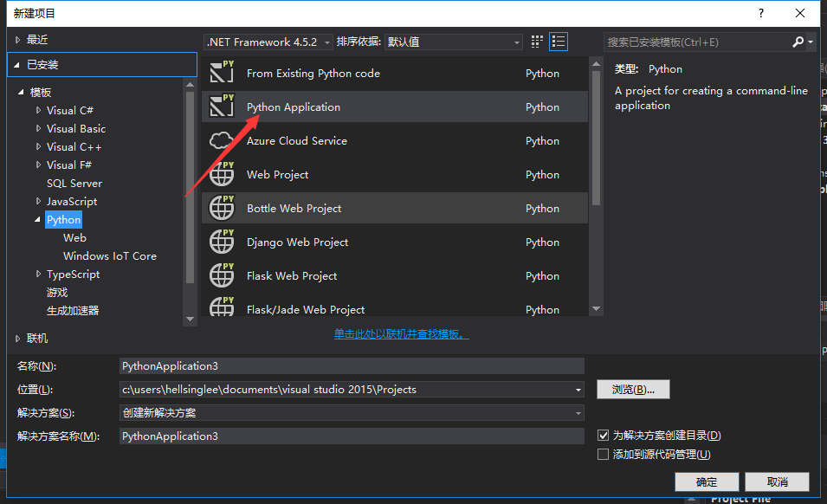Click the Python Application template icon
This screenshot has width=827, height=504.
coord(222,106)
